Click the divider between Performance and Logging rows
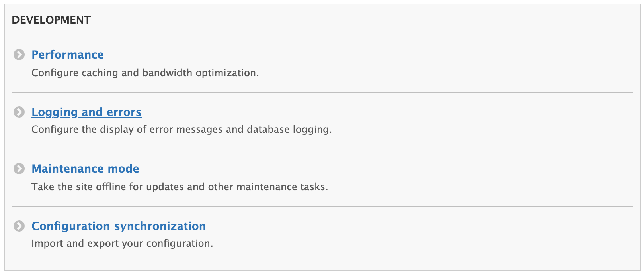 [322, 92]
